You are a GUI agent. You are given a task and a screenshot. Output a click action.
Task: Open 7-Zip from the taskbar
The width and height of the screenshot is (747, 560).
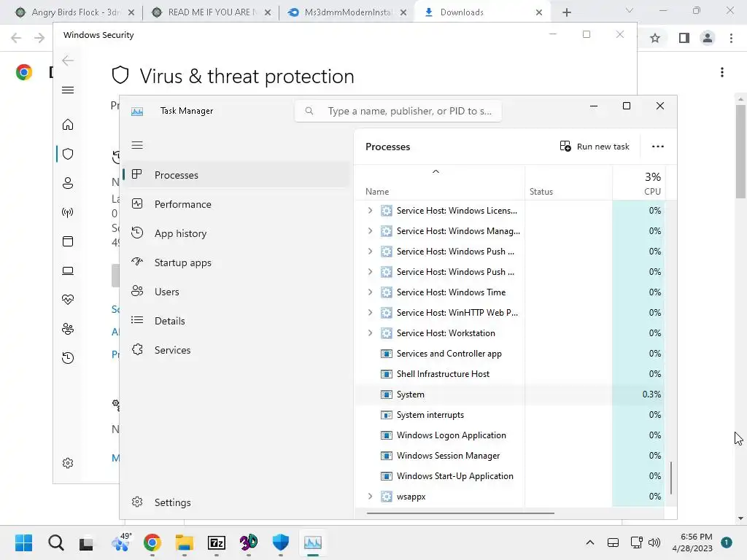pyautogui.click(x=217, y=542)
